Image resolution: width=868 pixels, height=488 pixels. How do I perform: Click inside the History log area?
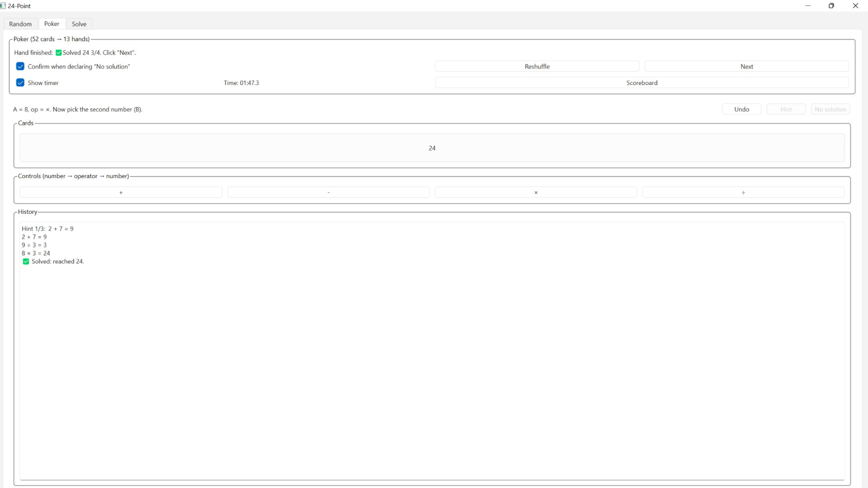point(432,361)
